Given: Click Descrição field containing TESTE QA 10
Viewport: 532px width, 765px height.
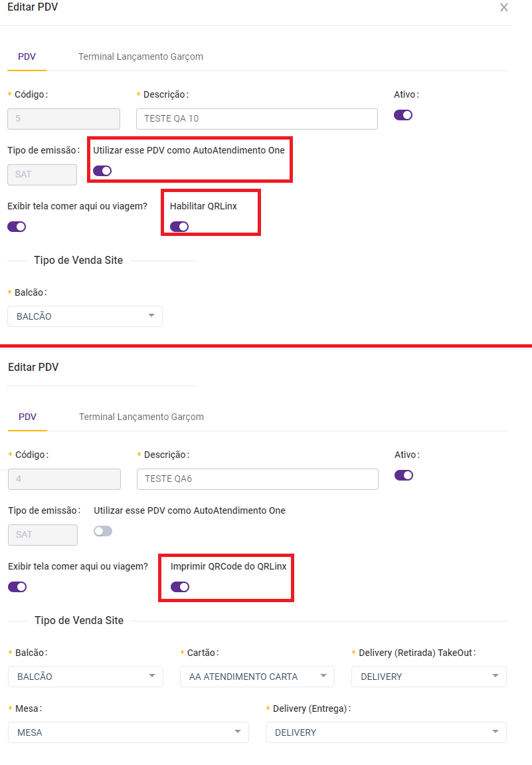Looking at the screenshot, I should [x=256, y=119].
